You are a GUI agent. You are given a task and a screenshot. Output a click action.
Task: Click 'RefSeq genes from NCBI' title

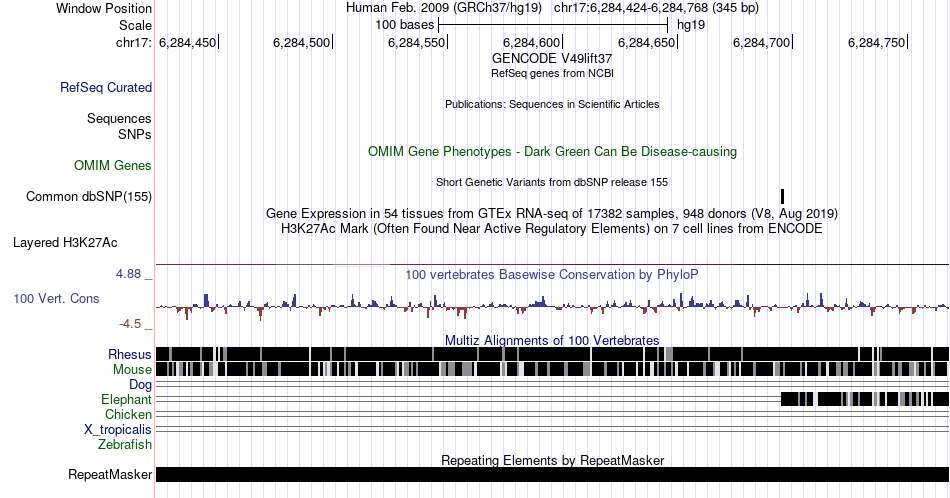pyautogui.click(x=552, y=73)
